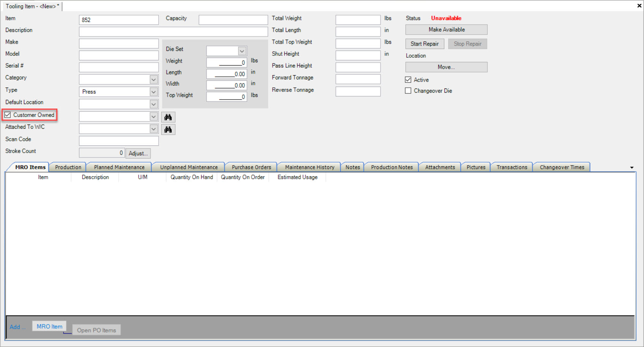Click the Die Set Weight field

(x=227, y=62)
